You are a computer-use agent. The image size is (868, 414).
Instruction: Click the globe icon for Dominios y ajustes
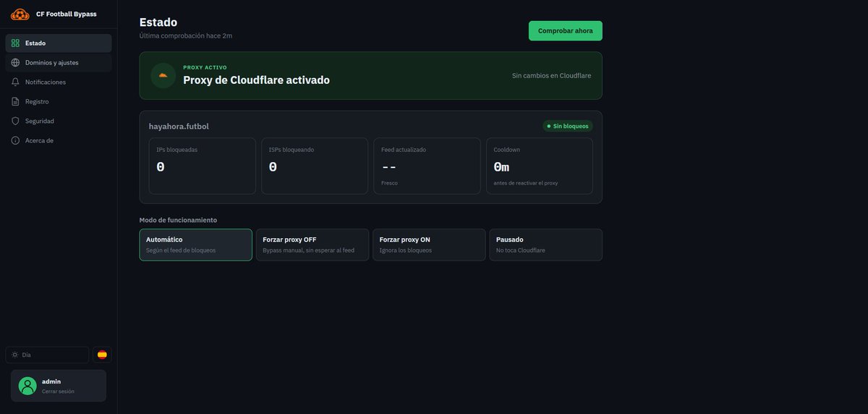[15, 62]
